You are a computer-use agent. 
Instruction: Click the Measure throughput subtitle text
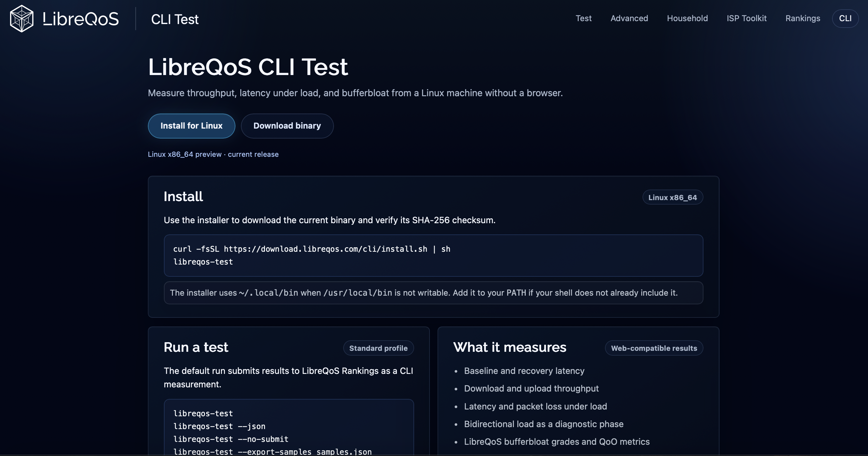pos(355,93)
